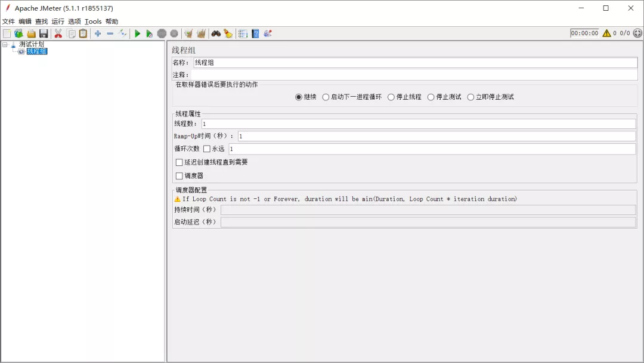This screenshot has height=363, width=644.
Task: Start the test with the green Start button
Action: [137, 33]
